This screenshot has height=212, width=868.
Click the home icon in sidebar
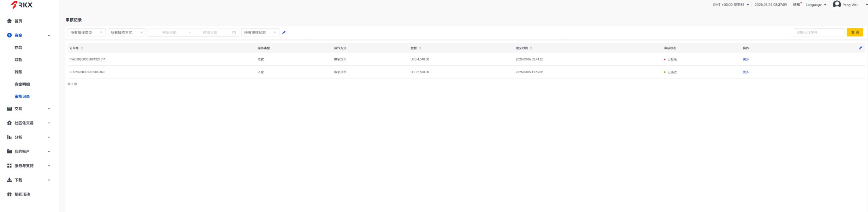coord(10,21)
